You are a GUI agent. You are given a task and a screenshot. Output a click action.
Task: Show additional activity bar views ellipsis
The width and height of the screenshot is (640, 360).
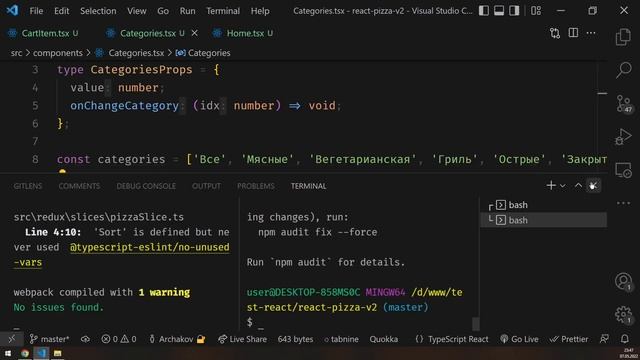pos(623,203)
